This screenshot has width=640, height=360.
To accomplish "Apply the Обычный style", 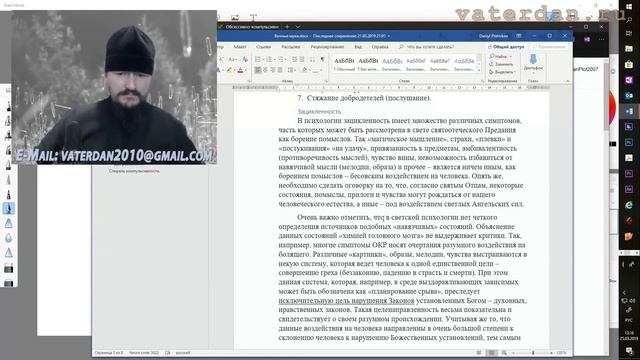I will (x=344, y=64).
